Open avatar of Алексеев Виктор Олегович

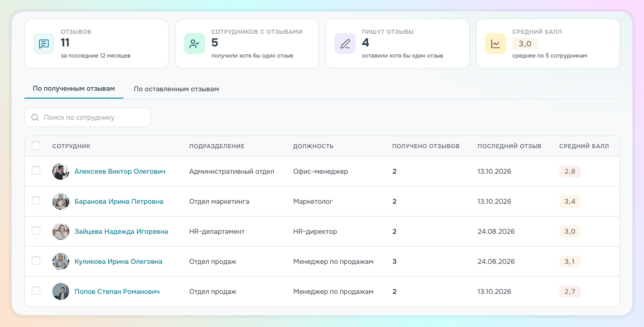point(61,171)
